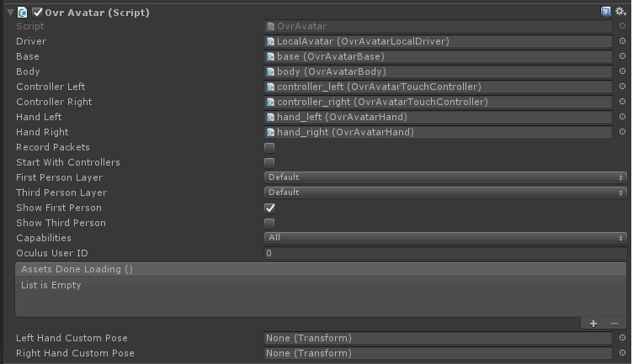Open object picker for Hand Left
The height and width of the screenshot is (364, 633).
[x=622, y=117]
